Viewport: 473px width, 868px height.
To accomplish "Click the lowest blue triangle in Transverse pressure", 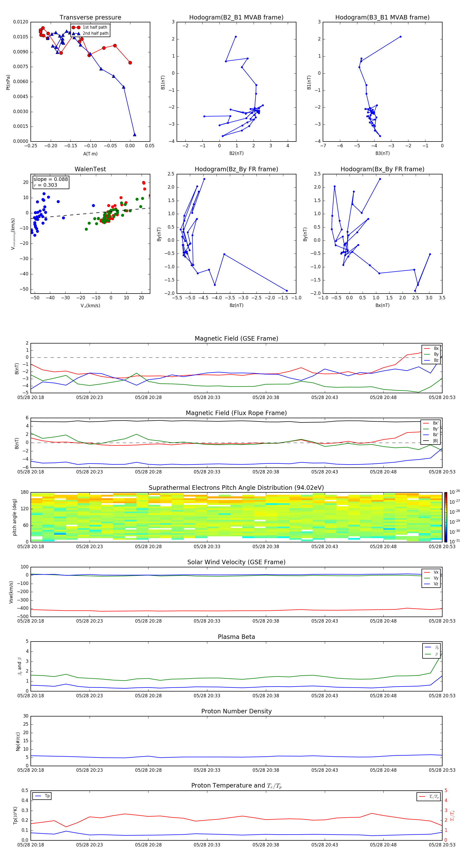I will pyautogui.click(x=135, y=135).
